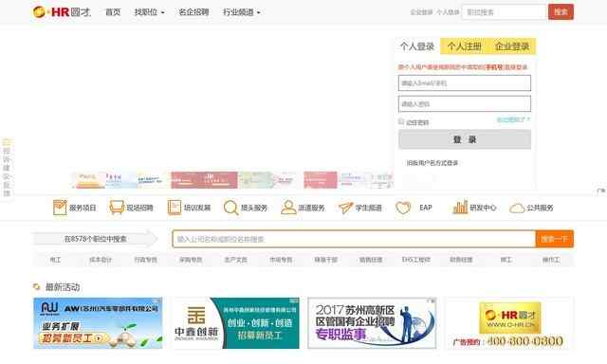The height and width of the screenshot is (364, 607).
Task: Click the red 搜索 button in header
Action: coord(561,12)
